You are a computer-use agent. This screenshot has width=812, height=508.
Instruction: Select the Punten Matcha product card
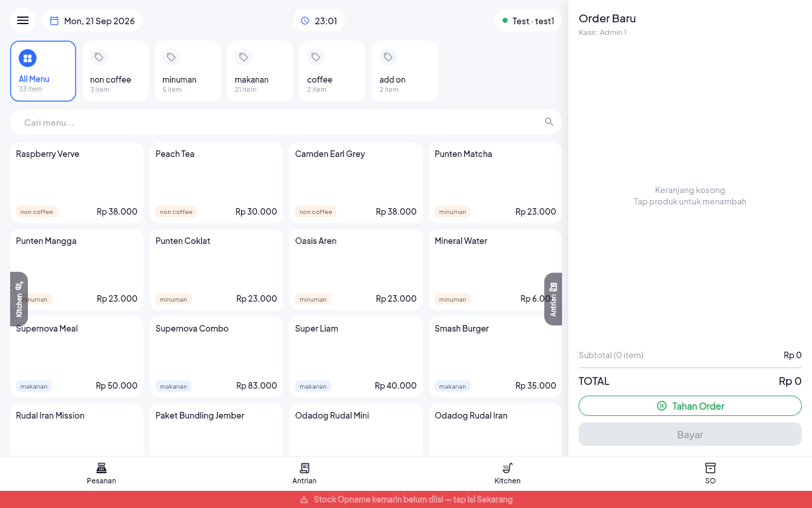click(495, 183)
